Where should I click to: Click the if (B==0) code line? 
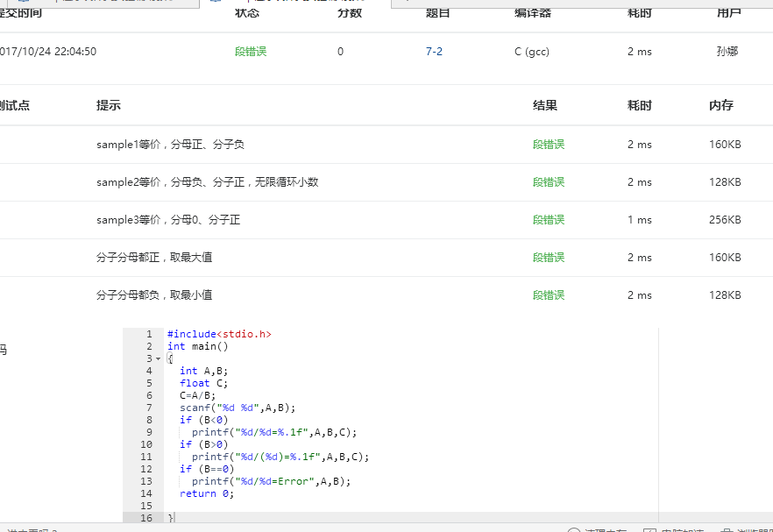coord(207,469)
